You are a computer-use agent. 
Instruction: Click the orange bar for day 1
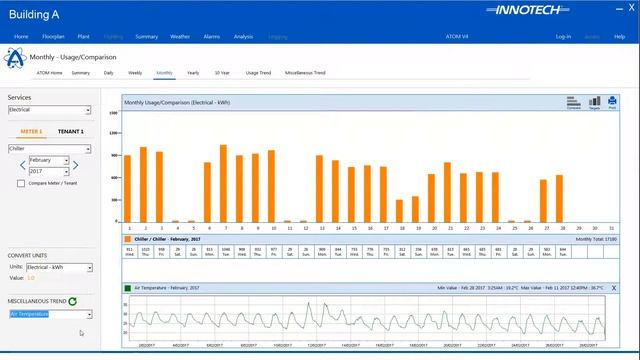point(127,189)
